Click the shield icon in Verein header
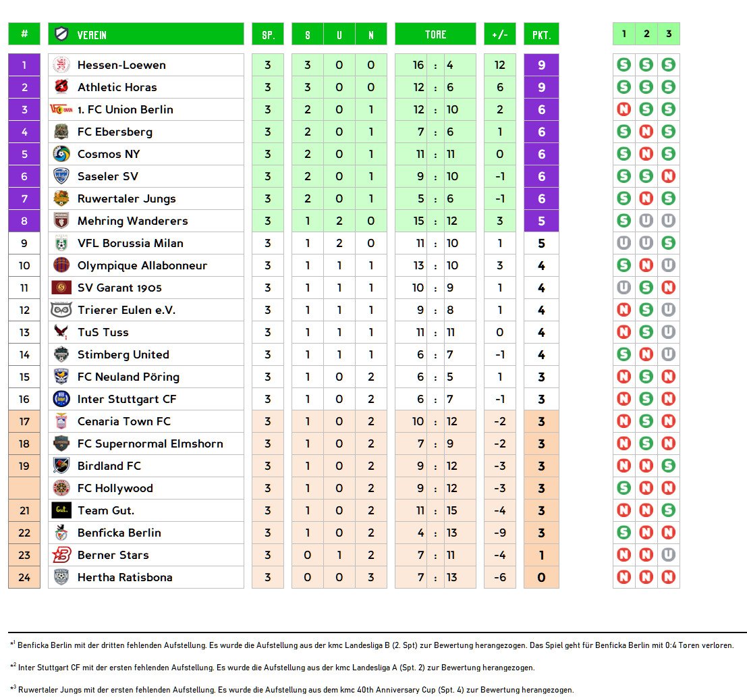747x700 pixels. coord(62,34)
